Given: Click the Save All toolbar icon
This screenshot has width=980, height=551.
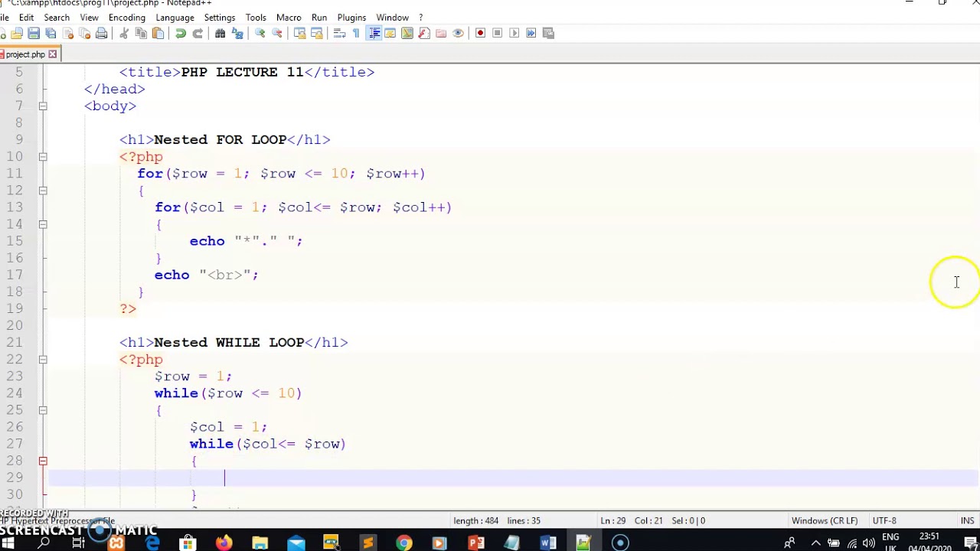Looking at the screenshot, I should 51,33.
